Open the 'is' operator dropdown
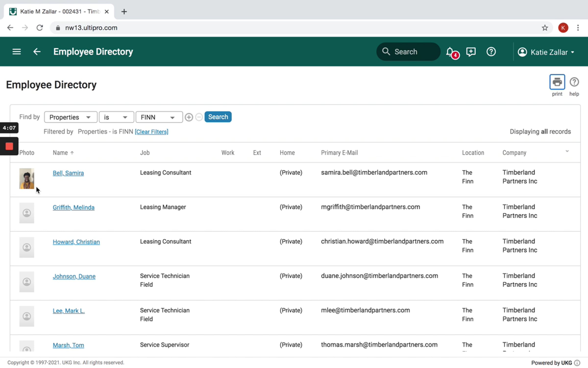Viewport: 588px width, 368px height. click(x=116, y=117)
